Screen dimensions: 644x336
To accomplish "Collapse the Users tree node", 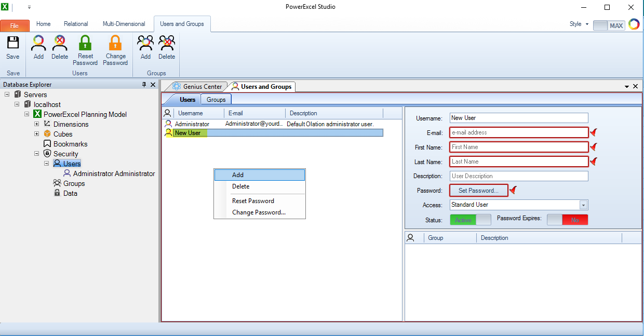I will click(x=46, y=164).
